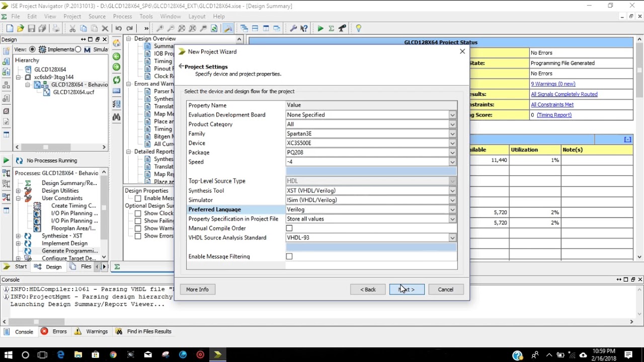Click the Refresh toolbar icon
This screenshot has height=362, width=644.
click(x=214, y=29)
